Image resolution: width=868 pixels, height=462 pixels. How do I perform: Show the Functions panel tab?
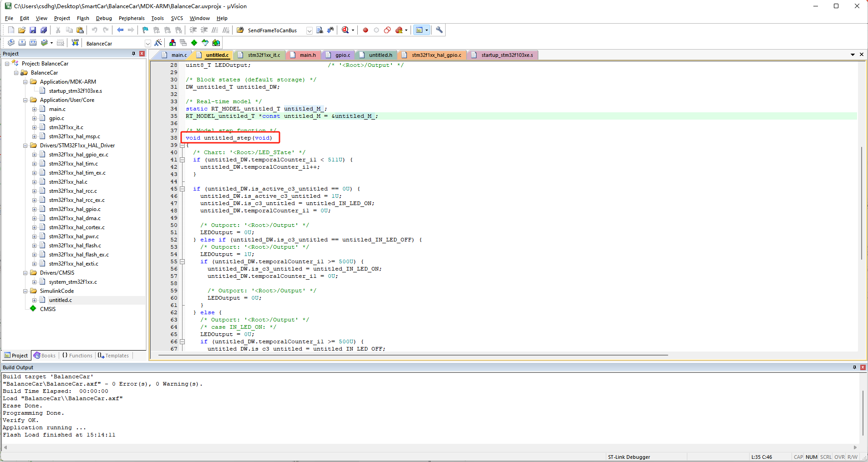(77, 356)
